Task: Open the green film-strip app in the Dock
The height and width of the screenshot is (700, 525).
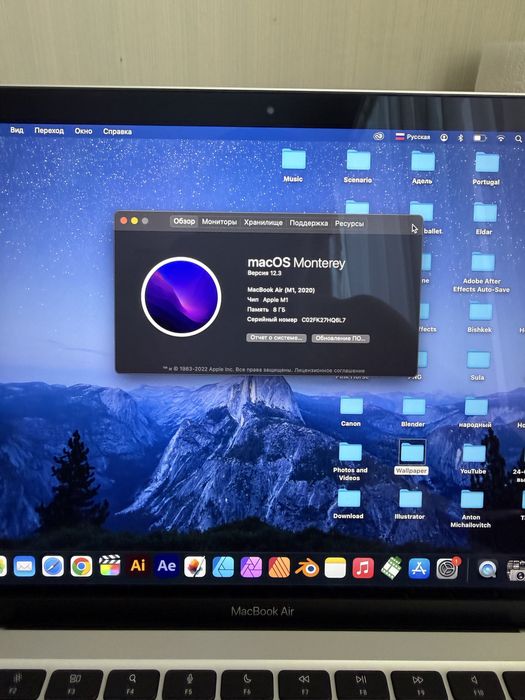Action: [x=392, y=568]
